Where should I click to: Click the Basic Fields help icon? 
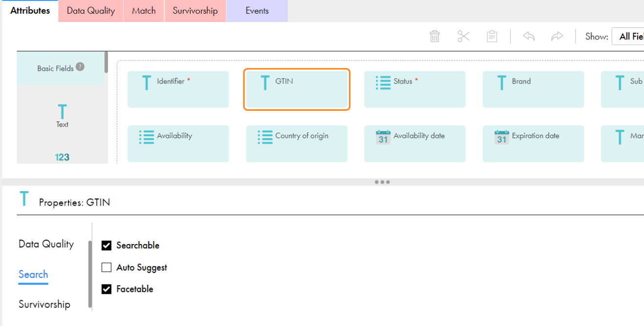(x=80, y=67)
